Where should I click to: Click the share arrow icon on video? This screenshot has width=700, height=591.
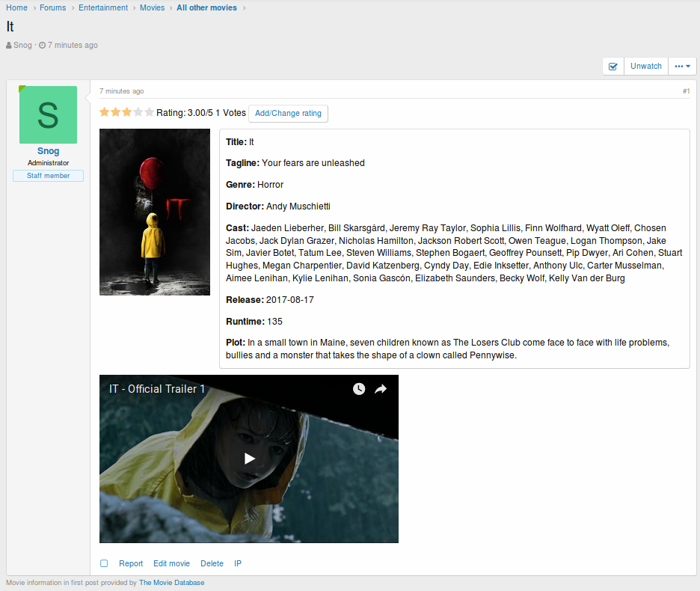pyautogui.click(x=381, y=389)
